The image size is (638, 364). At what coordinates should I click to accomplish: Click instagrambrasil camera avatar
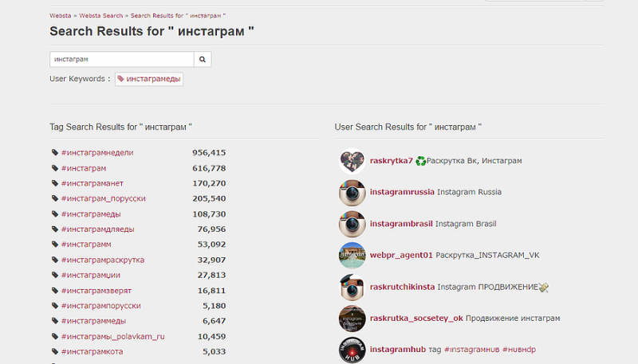click(352, 224)
